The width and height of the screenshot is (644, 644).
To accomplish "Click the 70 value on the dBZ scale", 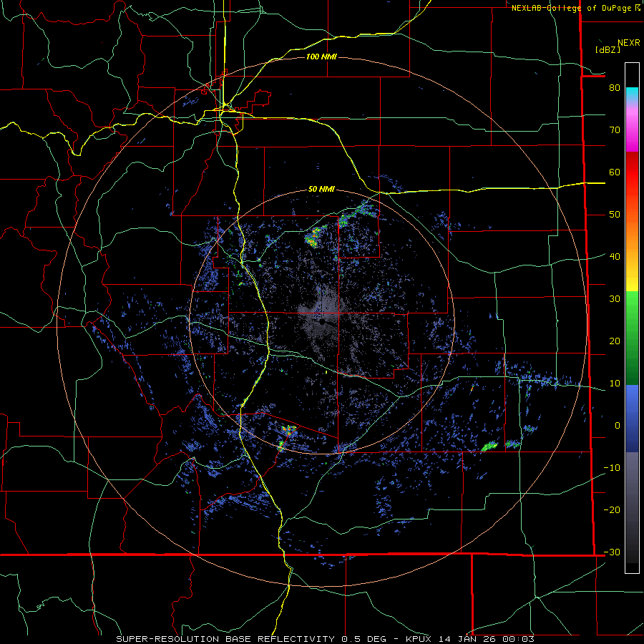I will pos(615,130).
